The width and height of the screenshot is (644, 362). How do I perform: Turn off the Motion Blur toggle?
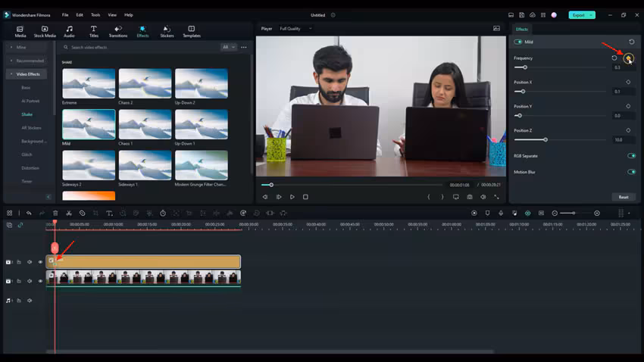pyautogui.click(x=631, y=172)
